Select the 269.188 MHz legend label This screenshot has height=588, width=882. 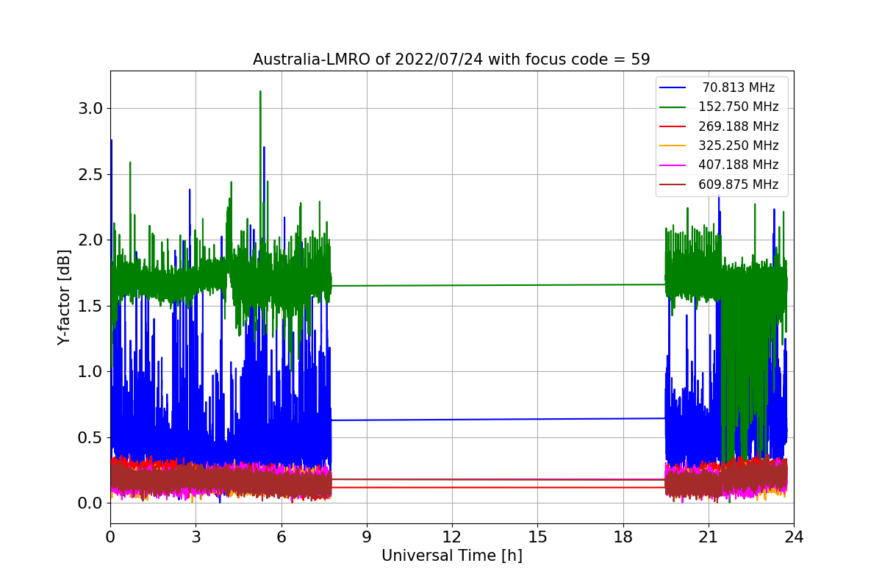[739, 126]
